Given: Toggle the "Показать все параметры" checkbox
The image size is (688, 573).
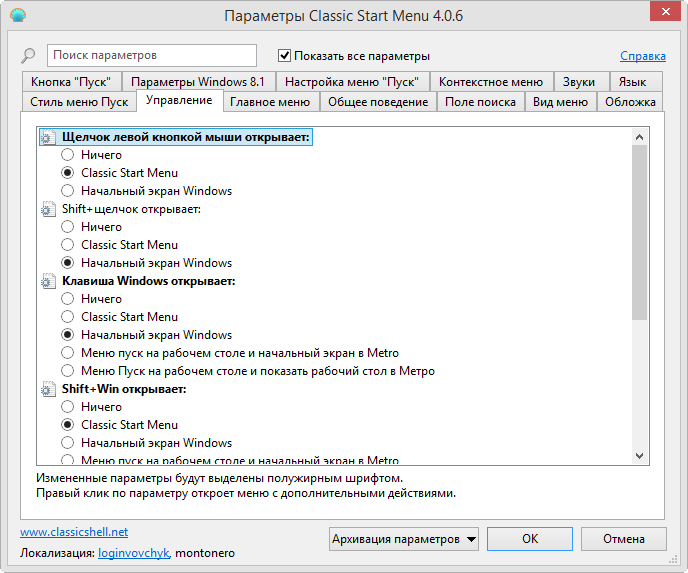Looking at the screenshot, I should coord(285,56).
